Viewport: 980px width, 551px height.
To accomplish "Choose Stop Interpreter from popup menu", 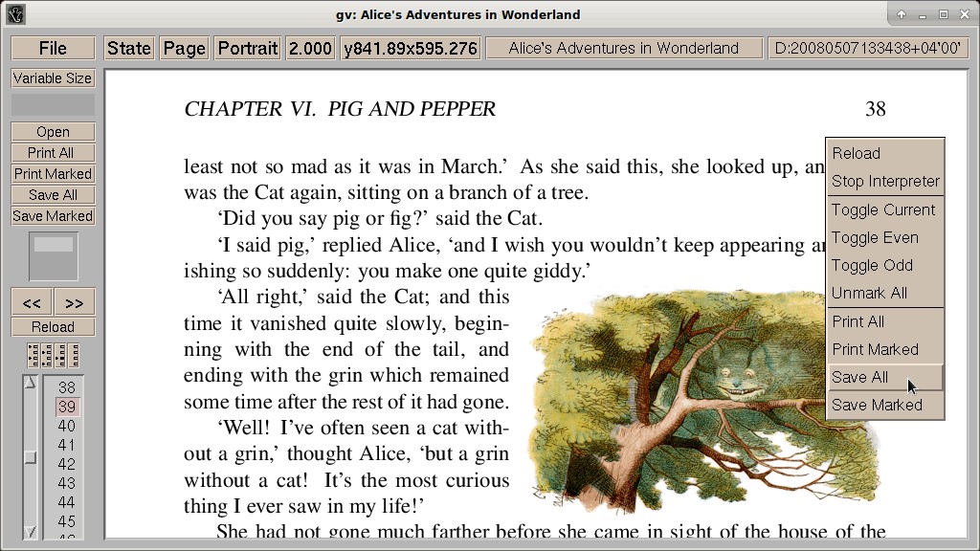I will (x=884, y=181).
